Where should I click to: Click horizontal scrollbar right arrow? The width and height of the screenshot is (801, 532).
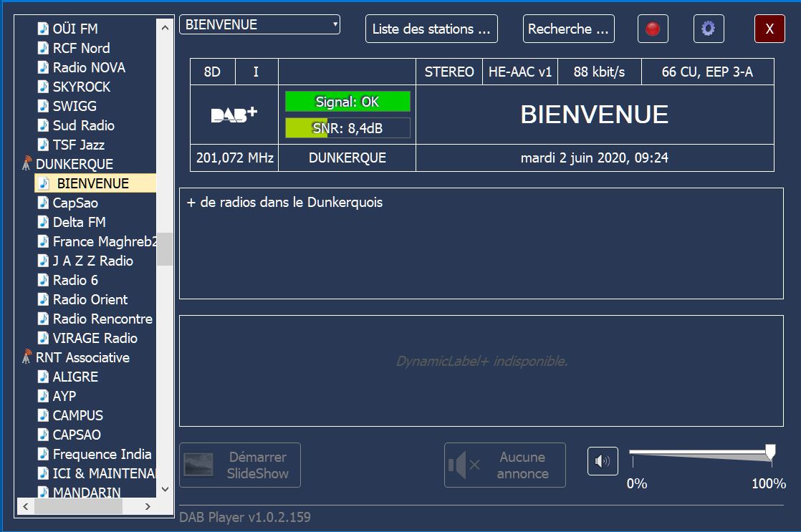coord(148,506)
